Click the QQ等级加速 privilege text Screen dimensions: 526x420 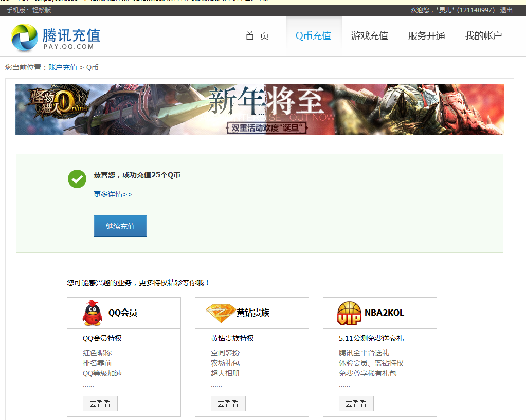[102, 373]
